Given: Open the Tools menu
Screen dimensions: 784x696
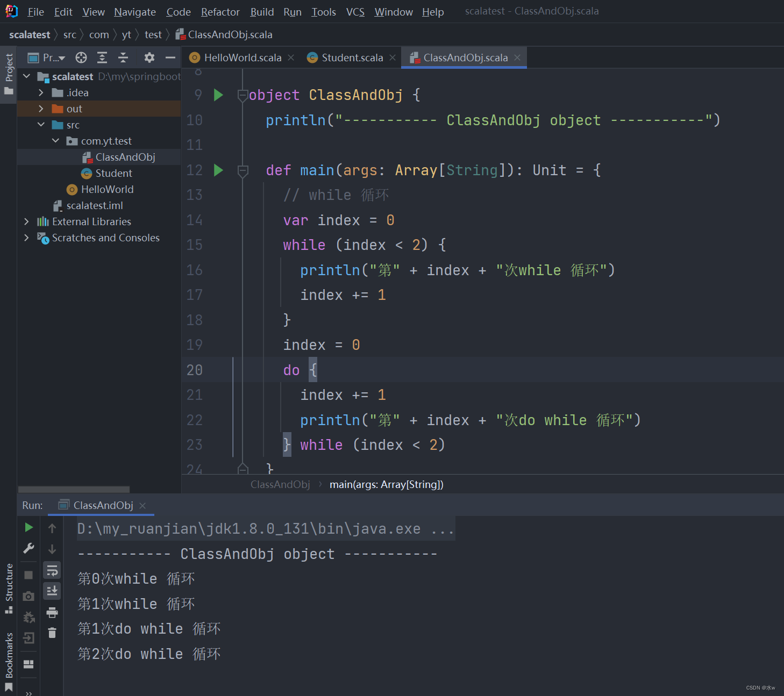Looking at the screenshot, I should click(324, 12).
